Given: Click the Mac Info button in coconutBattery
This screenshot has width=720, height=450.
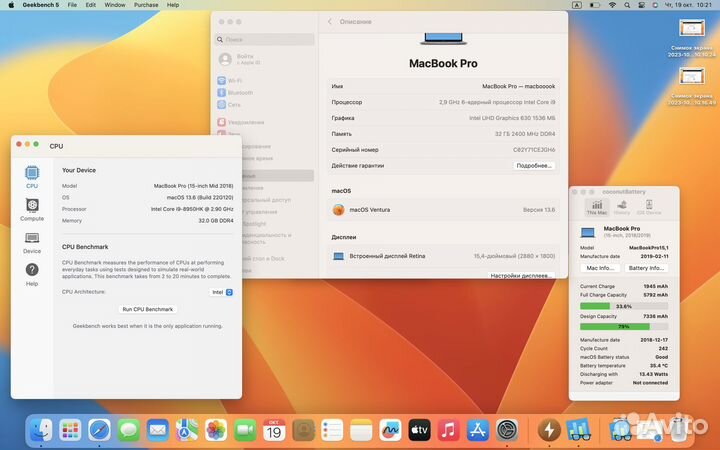Looking at the screenshot, I should 600,268.
